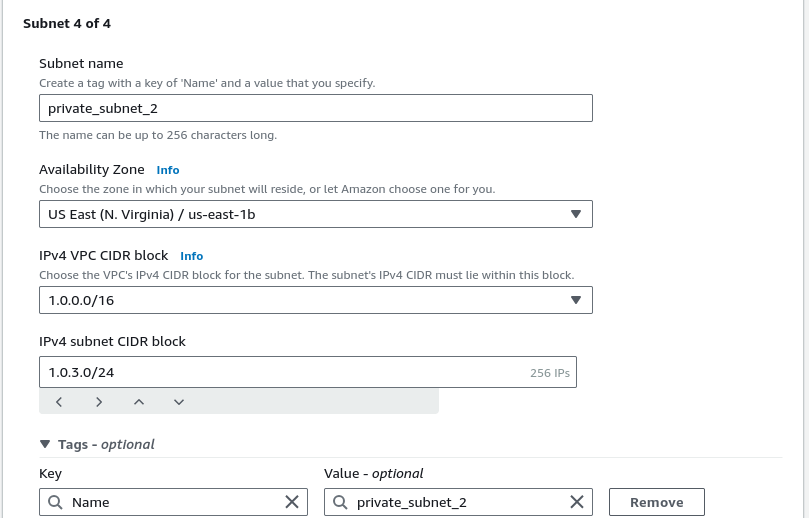This screenshot has width=809, height=518.
Task: Click the search icon in Value field
Action: [340, 502]
